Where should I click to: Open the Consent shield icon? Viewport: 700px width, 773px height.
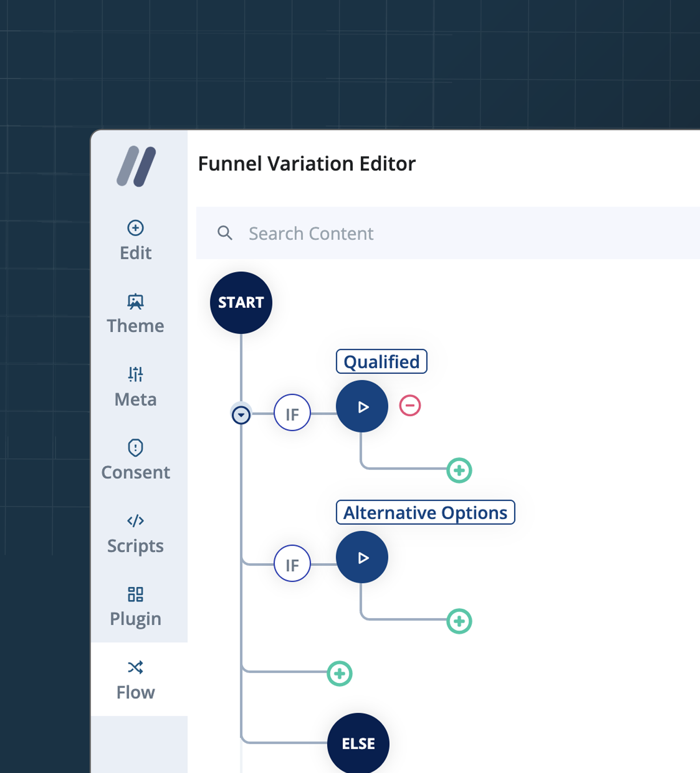(x=135, y=448)
